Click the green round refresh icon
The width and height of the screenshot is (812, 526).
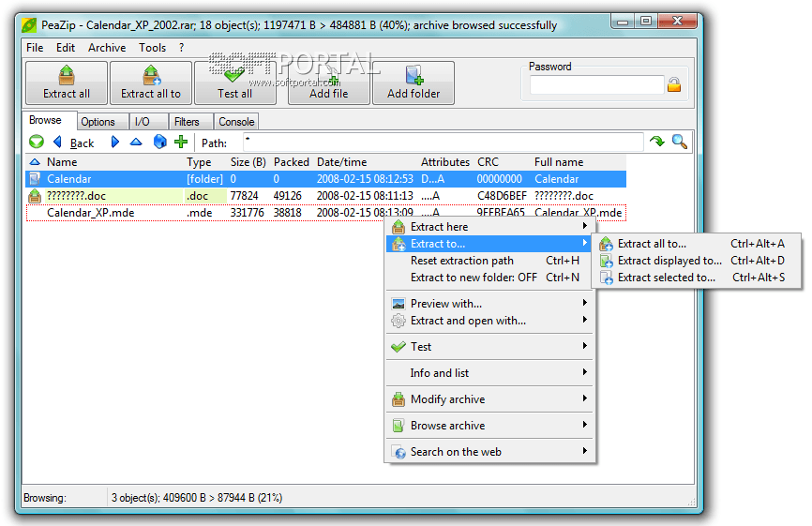click(37, 142)
